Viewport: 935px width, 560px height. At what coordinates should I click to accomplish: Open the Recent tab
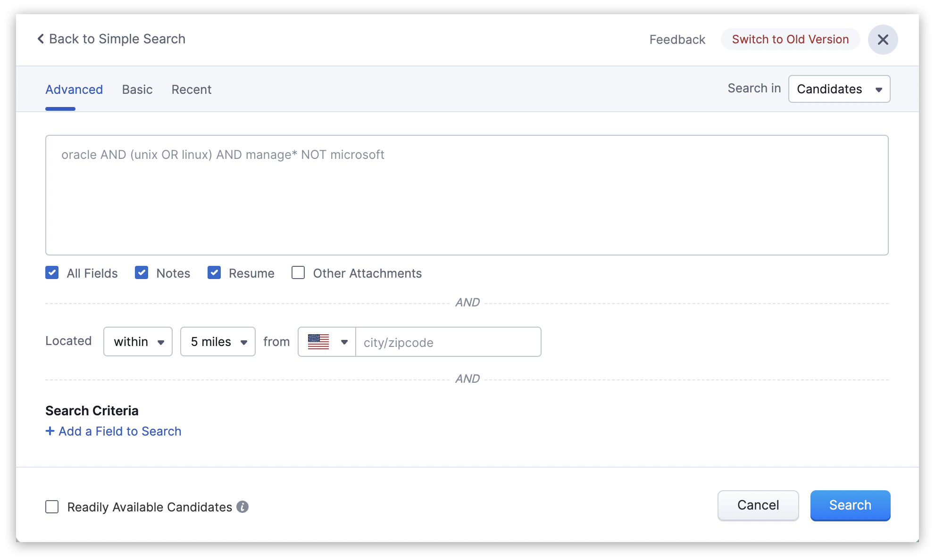(x=191, y=90)
